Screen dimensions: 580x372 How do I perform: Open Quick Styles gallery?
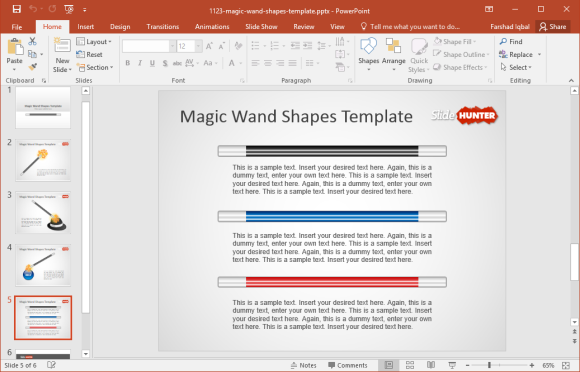point(419,55)
